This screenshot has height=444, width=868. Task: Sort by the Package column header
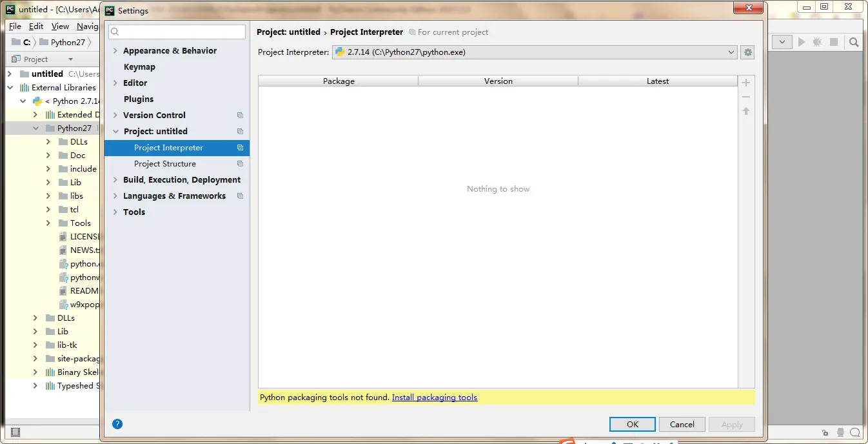click(339, 81)
